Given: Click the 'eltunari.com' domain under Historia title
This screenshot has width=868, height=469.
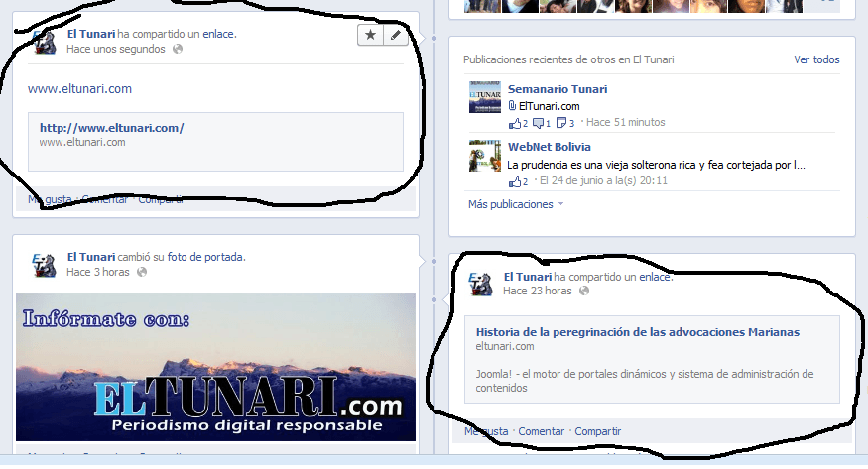Looking at the screenshot, I should [x=505, y=346].
